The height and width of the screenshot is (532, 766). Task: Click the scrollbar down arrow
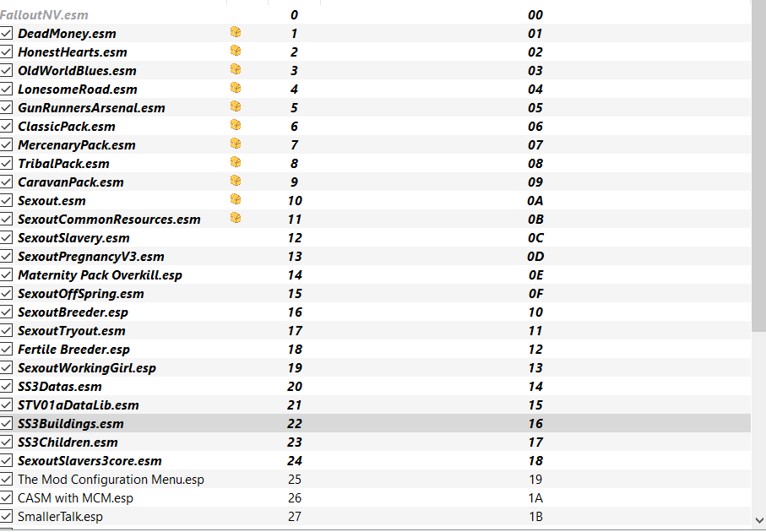pyautogui.click(x=758, y=520)
